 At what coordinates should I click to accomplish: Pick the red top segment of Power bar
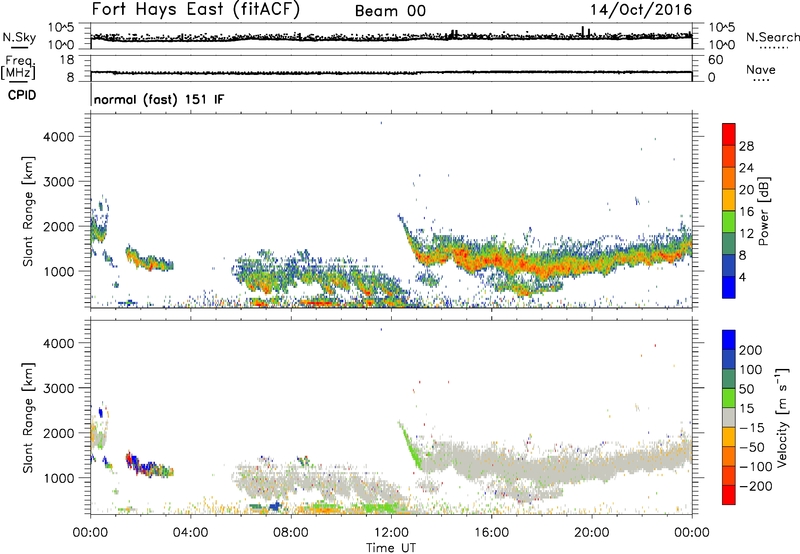pyautogui.click(x=729, y=134)
